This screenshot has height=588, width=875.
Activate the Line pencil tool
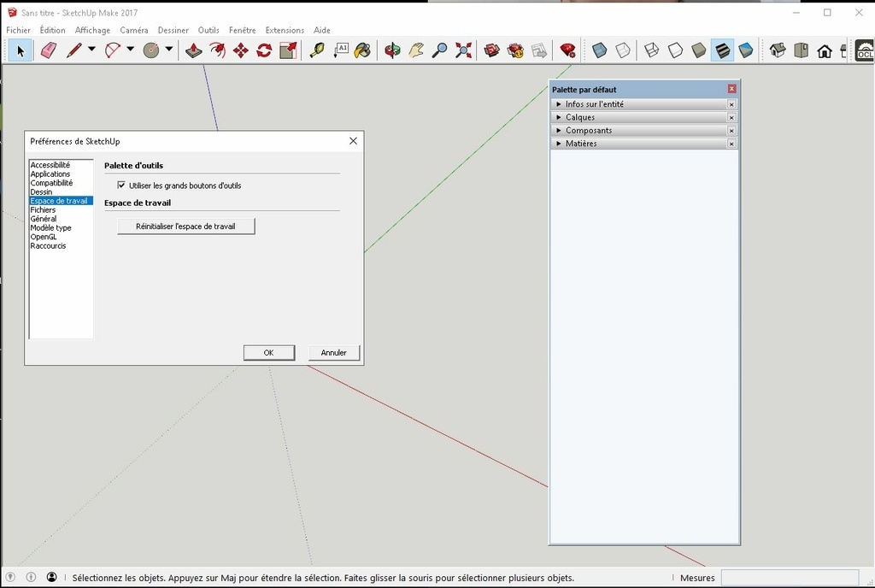pyautogui.click(x=73, y=50)
